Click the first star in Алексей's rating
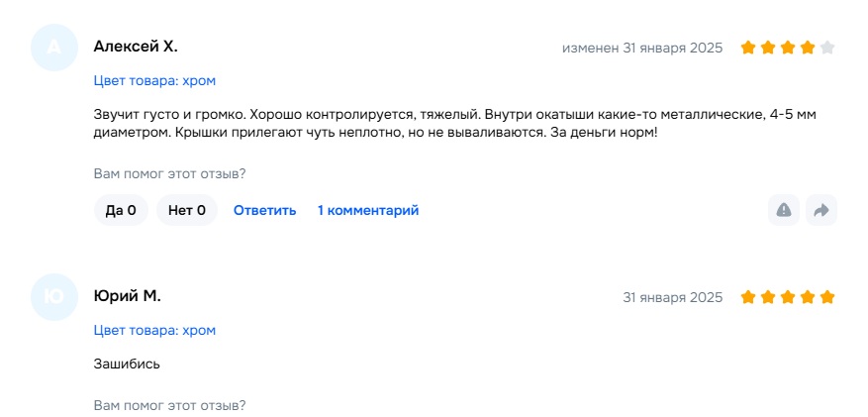Screen dimensions: 868x417 pos(748,48)
